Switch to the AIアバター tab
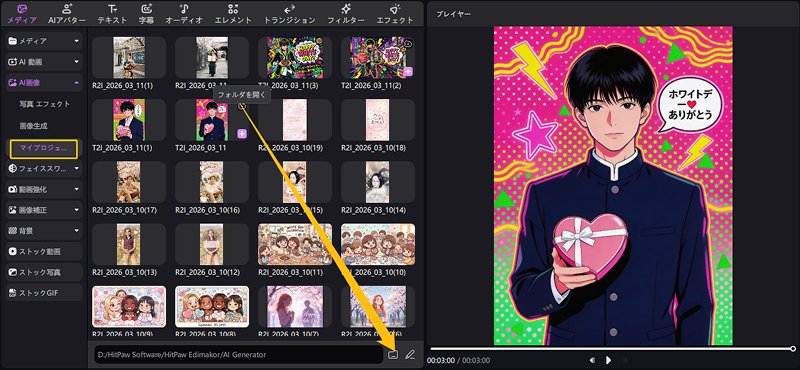 pyautogui.click(x=67, y=14)
